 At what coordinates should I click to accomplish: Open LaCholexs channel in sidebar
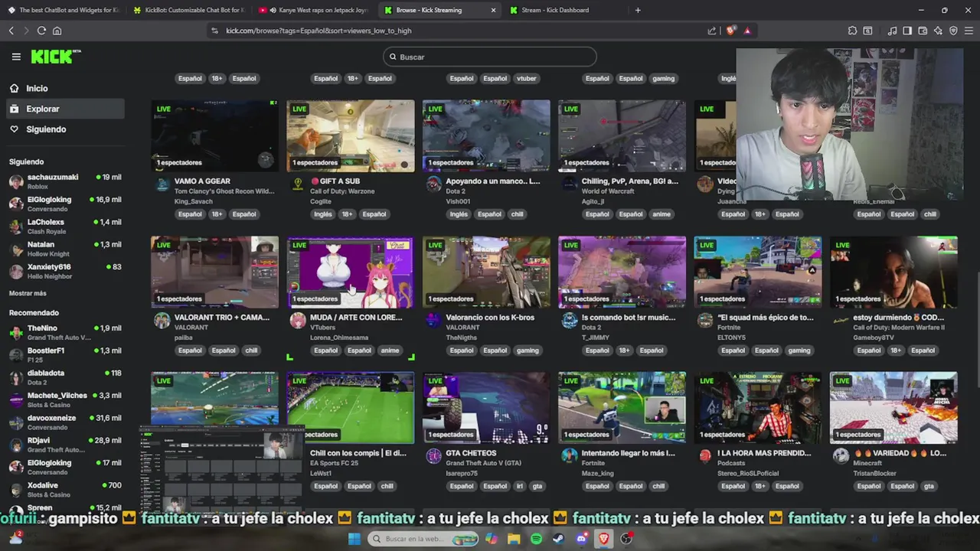(65, 227)
